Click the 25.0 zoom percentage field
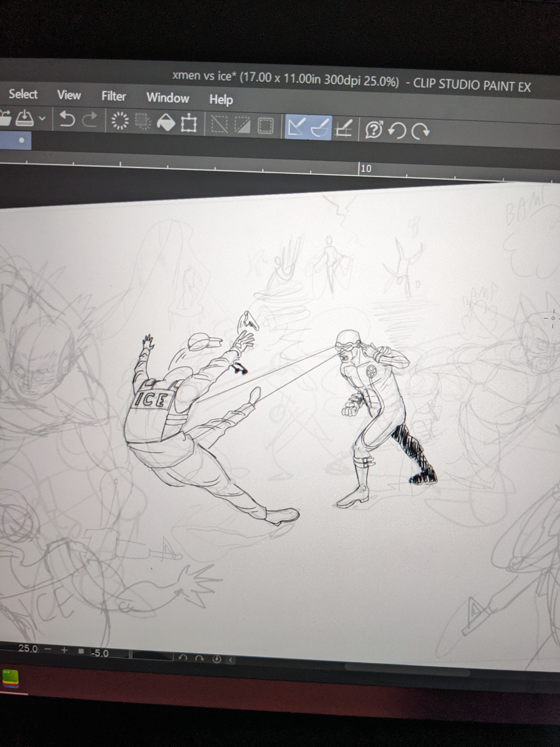The image size is (560, 747). coord(28,648)
